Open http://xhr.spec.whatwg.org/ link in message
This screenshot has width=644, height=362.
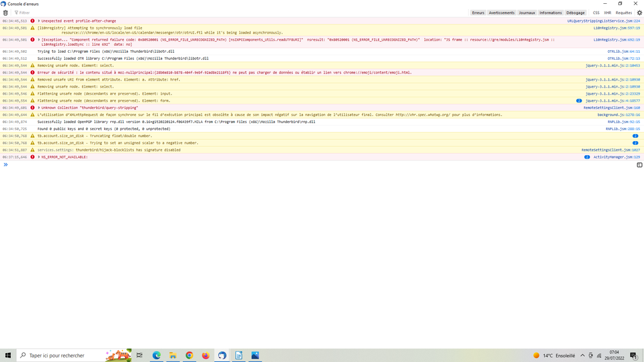423,115
